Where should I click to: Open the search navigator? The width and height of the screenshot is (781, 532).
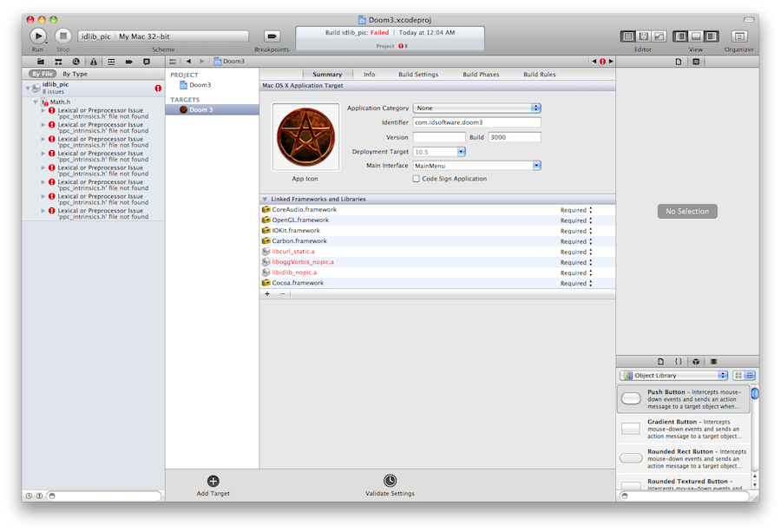tap(75, 62)
